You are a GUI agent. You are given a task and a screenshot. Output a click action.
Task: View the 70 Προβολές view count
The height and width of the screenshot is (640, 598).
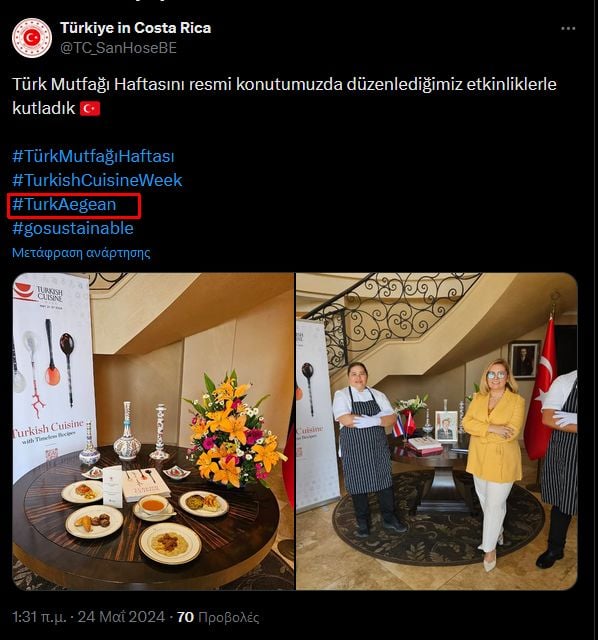[x=218, y=617]
